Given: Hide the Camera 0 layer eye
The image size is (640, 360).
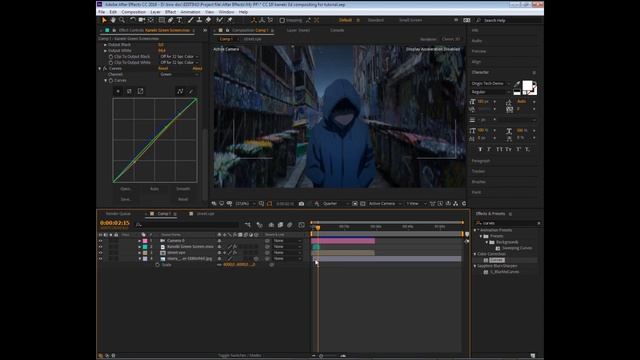Looking at the screenshot, I should 100,241.
